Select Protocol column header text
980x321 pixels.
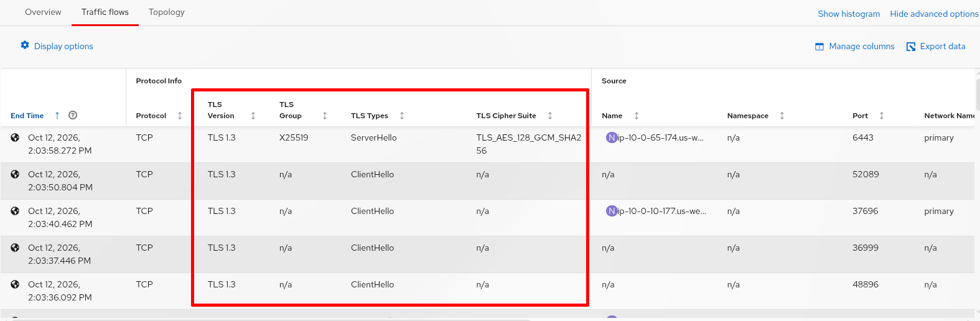click(151, 116)
